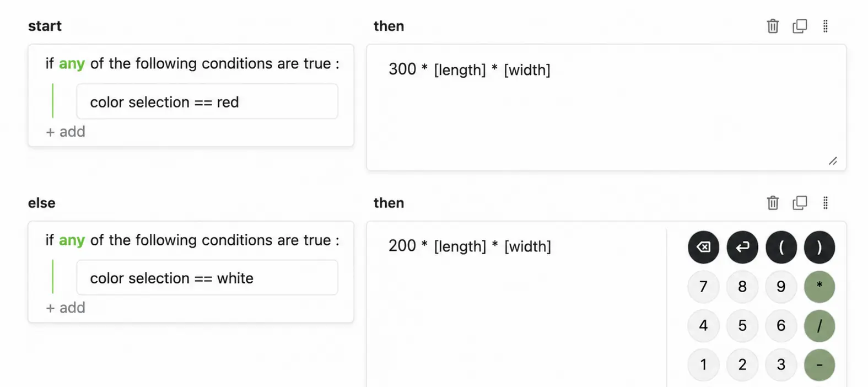The width and height of the screenshot is (868, 387).
Task: Delete the else rule with trash icon
Action: point(773,203)
